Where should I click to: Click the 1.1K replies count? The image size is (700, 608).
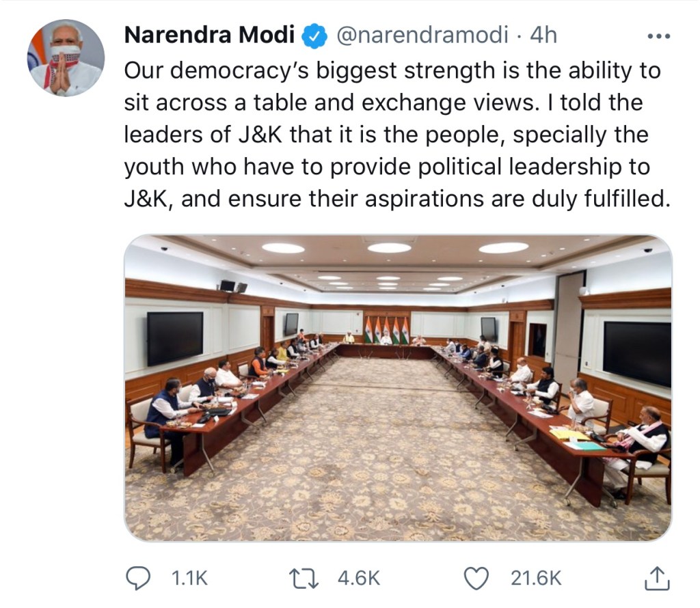187,579
